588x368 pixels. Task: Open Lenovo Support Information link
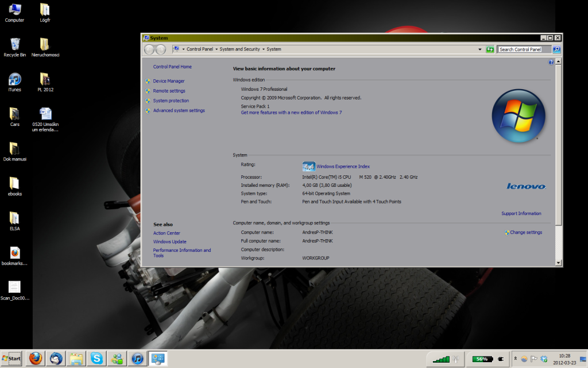coord(521,214)
